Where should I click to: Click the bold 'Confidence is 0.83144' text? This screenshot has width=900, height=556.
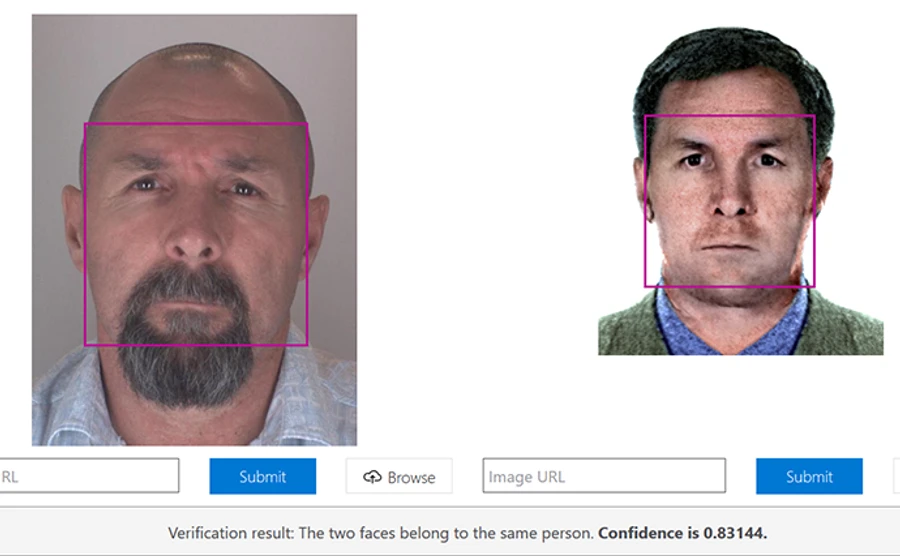tap(683, 533)
